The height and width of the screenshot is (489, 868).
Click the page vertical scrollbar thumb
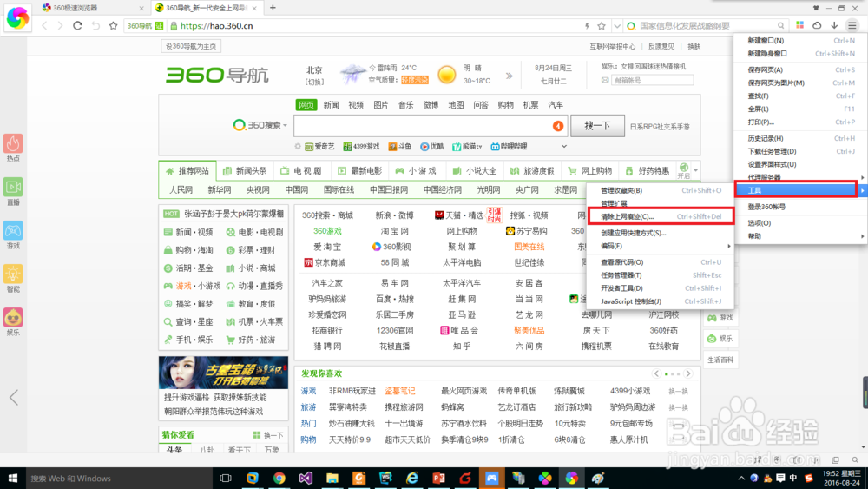click(865, 392)
